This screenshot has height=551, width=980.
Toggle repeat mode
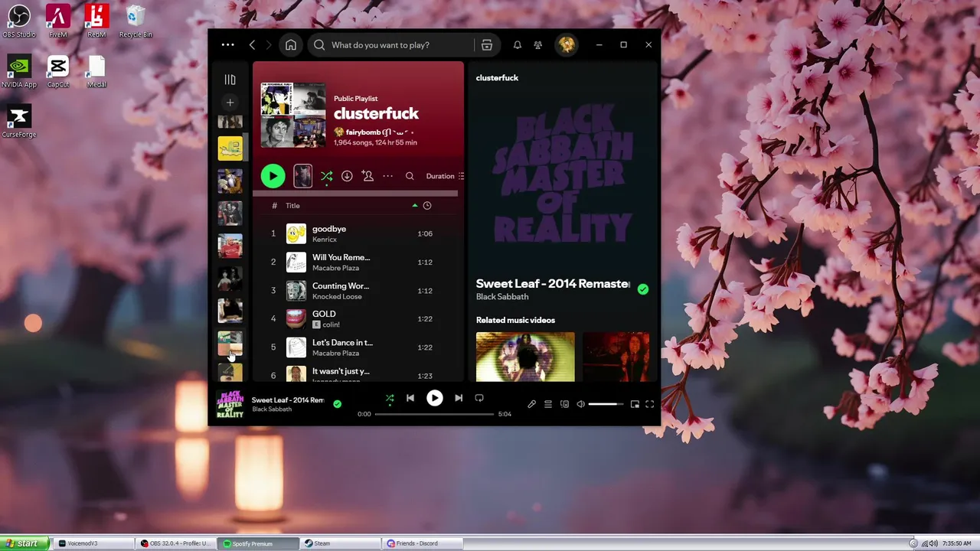coord(479,398)
